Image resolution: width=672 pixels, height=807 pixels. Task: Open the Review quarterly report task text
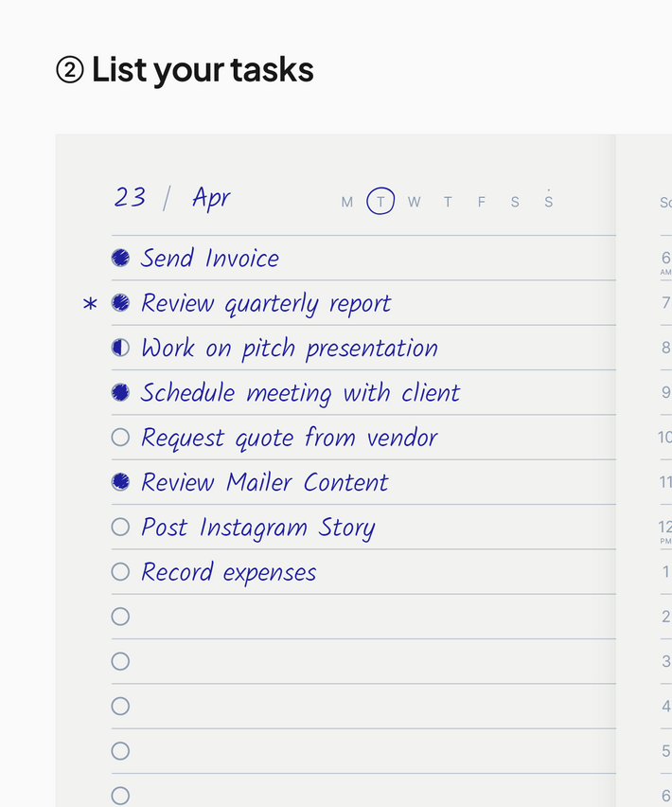point(266,303)
